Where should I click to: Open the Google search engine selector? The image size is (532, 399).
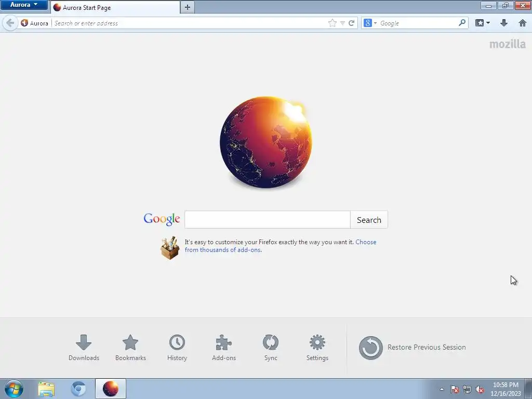pyautogui.click(x=370, y=23)
